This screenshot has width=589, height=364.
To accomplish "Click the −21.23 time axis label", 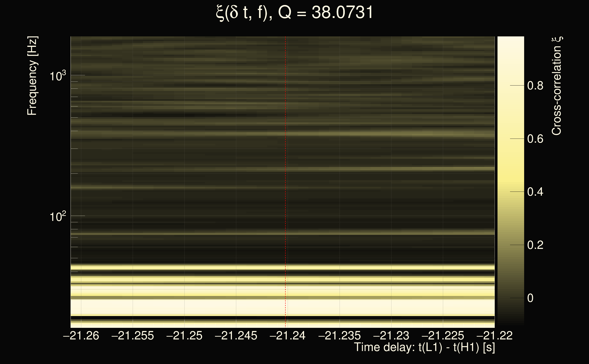I will click(x=391, y=336).
